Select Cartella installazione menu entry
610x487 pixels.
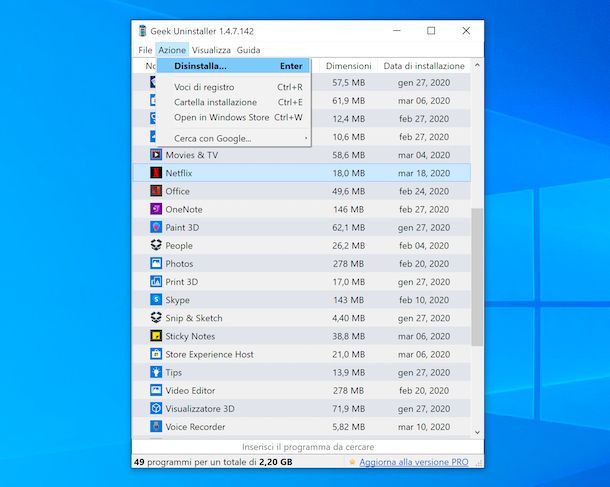coord(233,102)
